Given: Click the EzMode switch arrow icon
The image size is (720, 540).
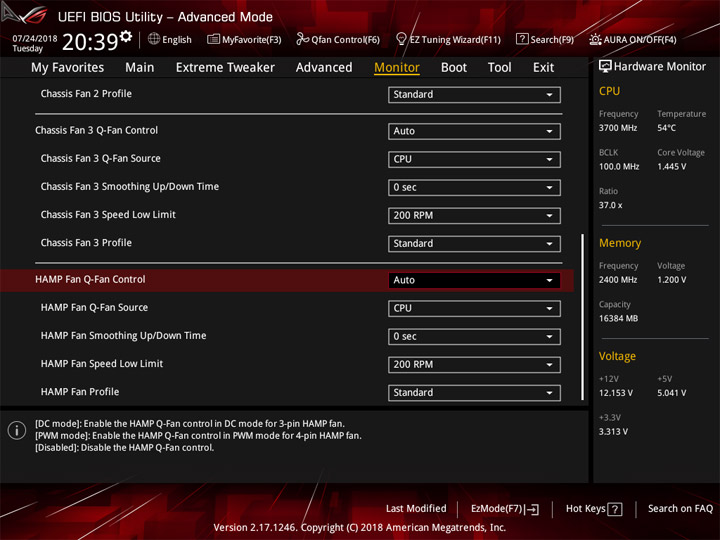Looking at the screenshot, I should click(532, 509).
